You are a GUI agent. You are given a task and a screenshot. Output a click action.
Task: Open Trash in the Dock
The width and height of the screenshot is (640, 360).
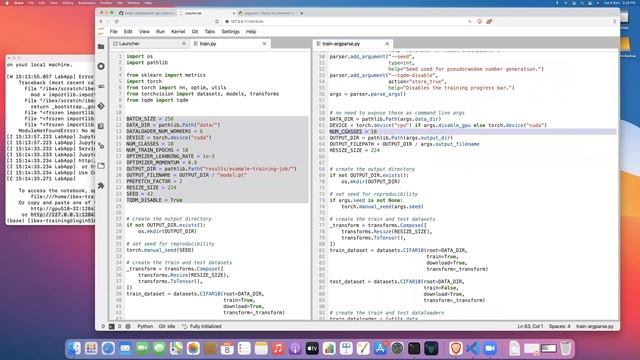coord(565,348)
